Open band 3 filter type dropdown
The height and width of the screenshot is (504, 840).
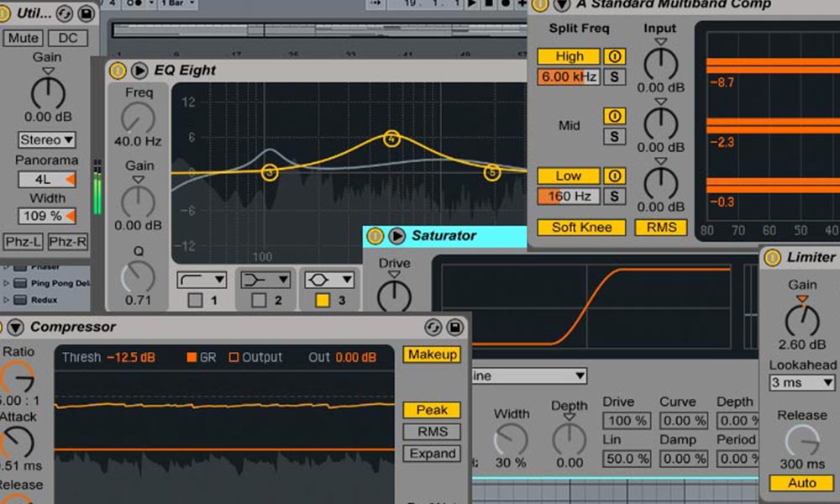(x=328, y=279)
